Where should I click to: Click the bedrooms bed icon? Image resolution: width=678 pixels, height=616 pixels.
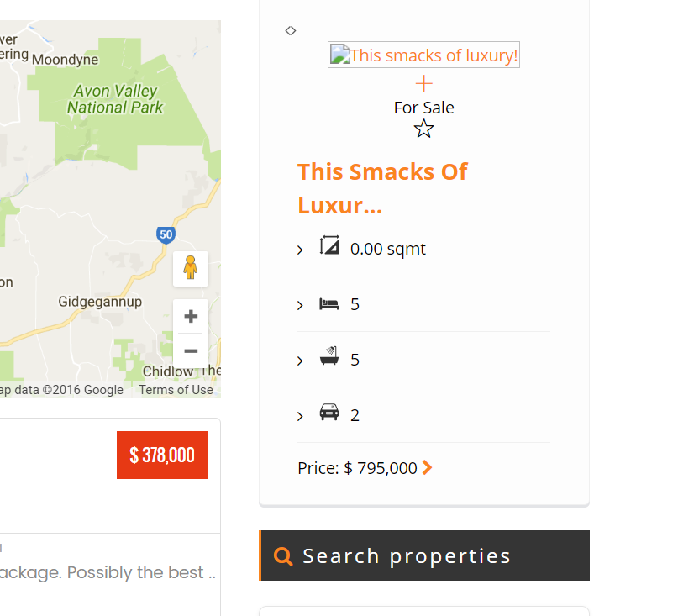click(329, 303)
